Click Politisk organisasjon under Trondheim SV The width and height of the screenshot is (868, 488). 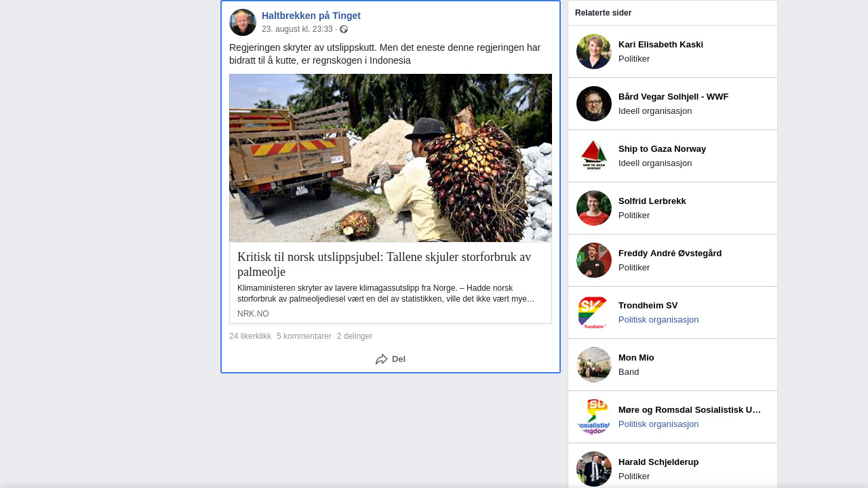point(658,320)
